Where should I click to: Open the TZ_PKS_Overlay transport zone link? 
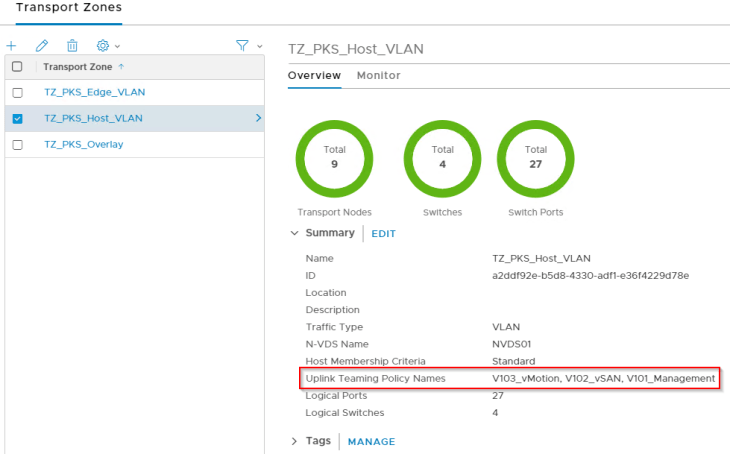[x=84, y=144]
